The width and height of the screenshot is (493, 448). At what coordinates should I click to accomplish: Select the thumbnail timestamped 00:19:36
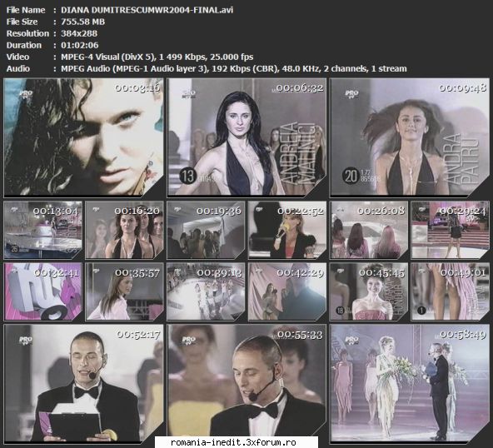point(206,230)
